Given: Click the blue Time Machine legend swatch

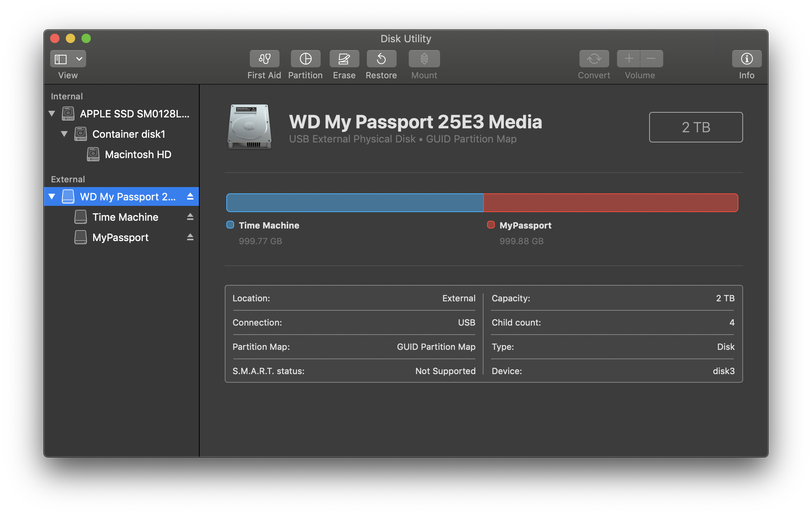Looking at the screenshot, I should (x=230, y=225).
